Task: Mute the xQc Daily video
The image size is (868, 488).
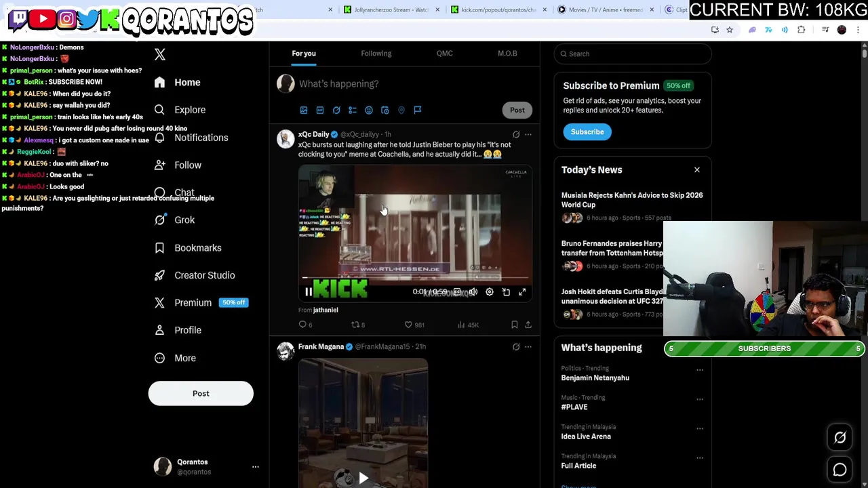Action: click(473, 292)
